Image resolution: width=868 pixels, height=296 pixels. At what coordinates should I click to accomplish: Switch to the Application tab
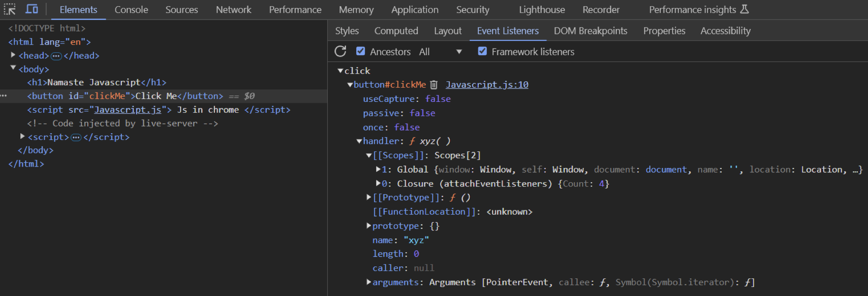[x=414, y=10]
